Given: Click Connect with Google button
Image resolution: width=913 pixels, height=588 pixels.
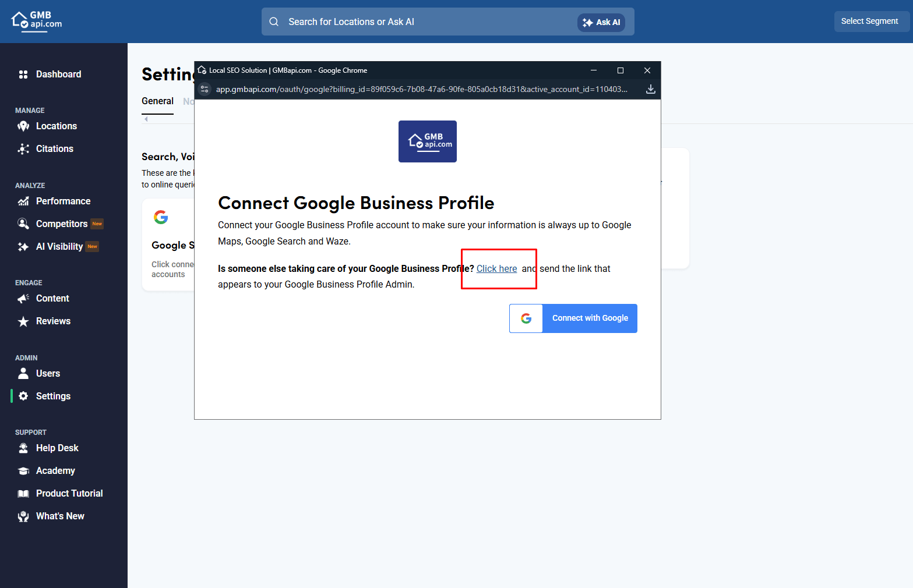Looking at the screenshot, I should pos(573,318).
